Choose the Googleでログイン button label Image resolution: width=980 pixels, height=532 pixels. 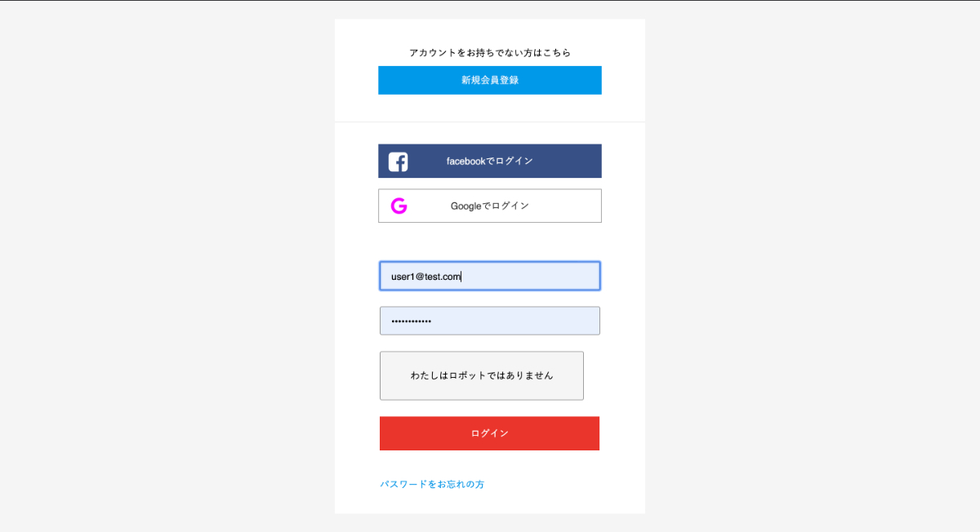point(489,206)
